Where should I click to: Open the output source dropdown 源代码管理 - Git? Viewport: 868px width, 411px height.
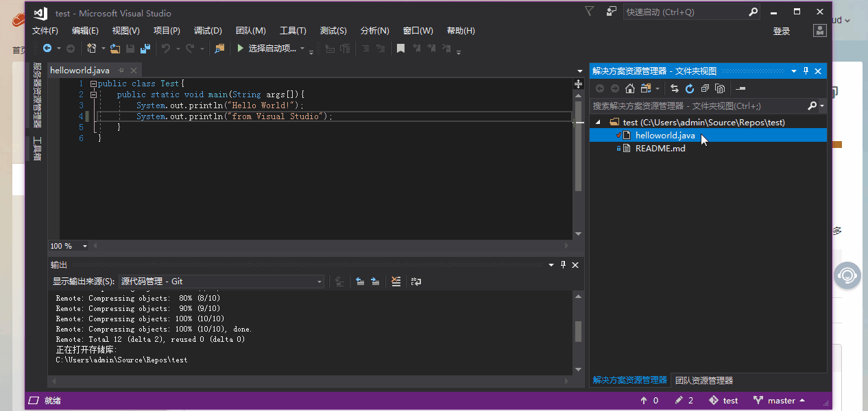coord(221,281)
